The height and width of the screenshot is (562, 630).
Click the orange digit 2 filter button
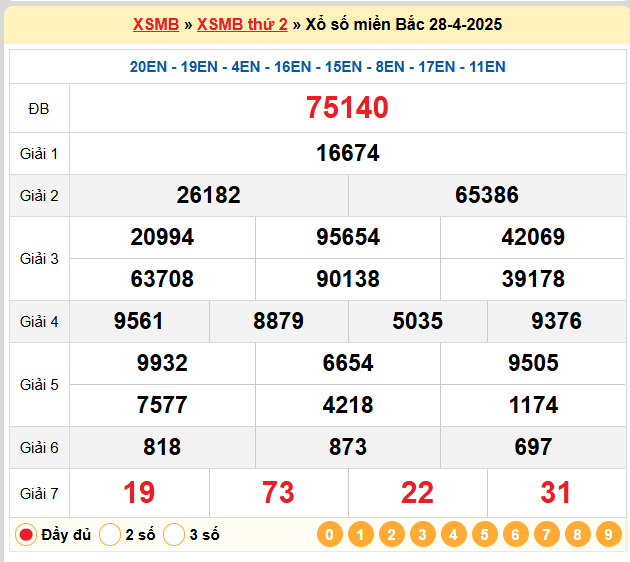point(391,534)
